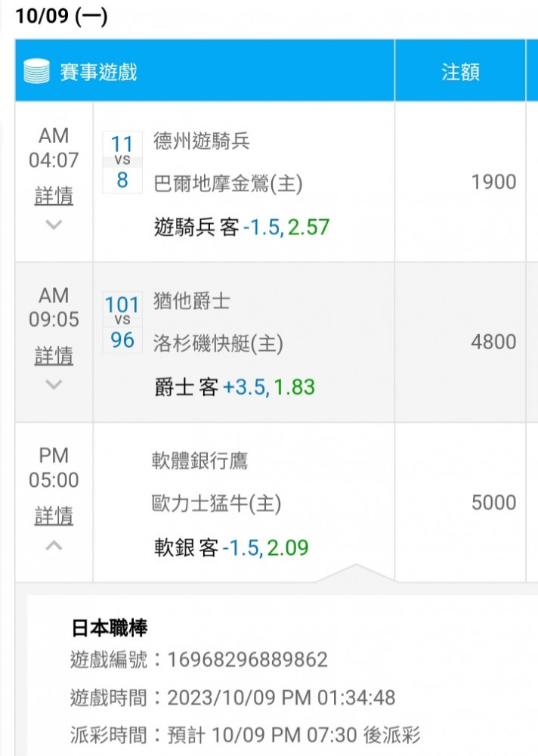
Task: Expand details chevron under AM 04:07
Action: (54, 225)
